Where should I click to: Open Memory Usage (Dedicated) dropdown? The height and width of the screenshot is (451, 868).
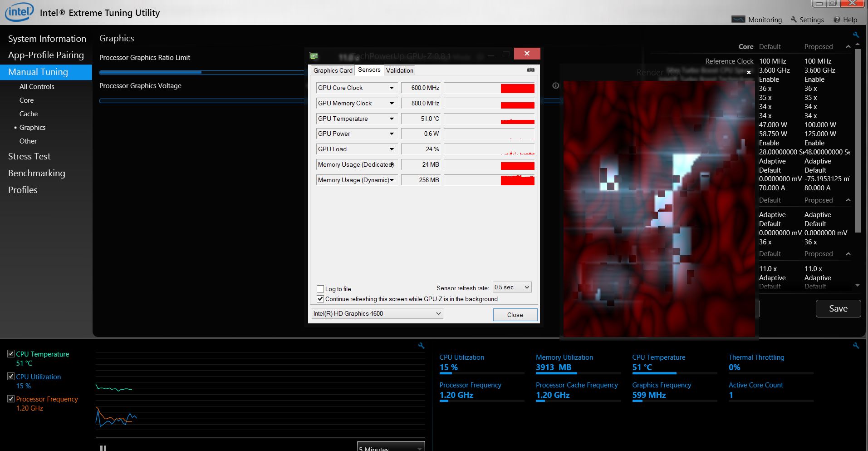(x=392, y=164)
